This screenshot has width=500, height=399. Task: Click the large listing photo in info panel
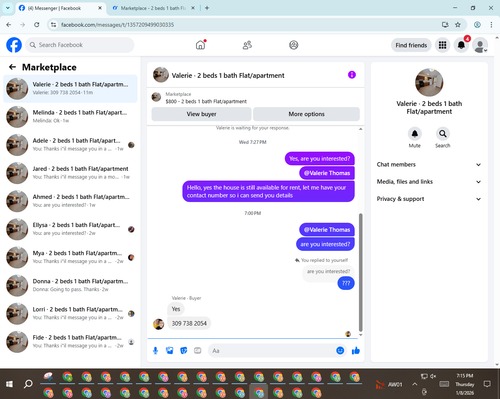[429, 83]
